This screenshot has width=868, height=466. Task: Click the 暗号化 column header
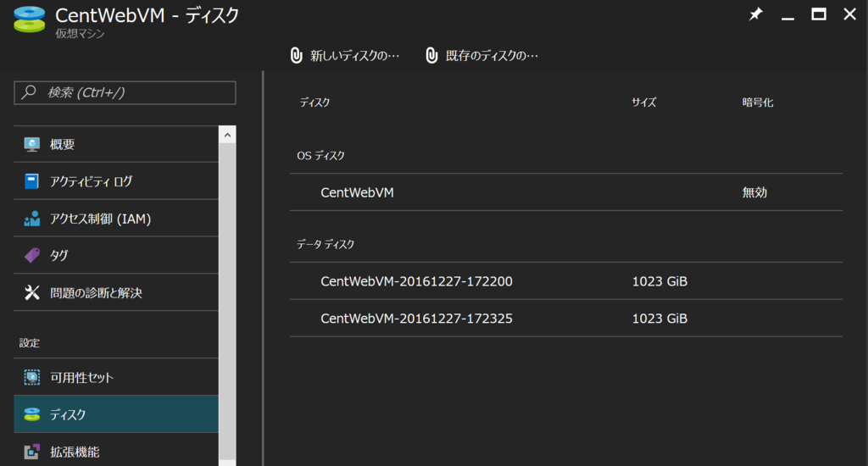click(x=757, y=103)
